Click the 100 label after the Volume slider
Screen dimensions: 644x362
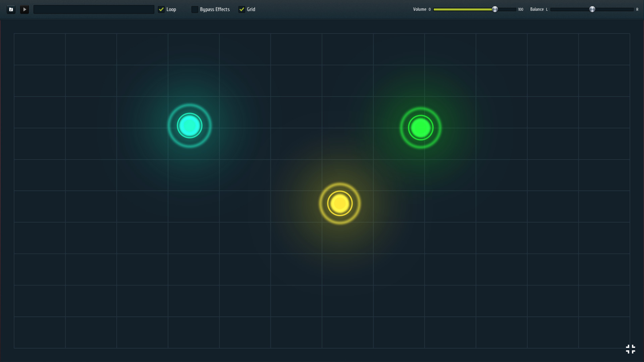coord(520,9)
